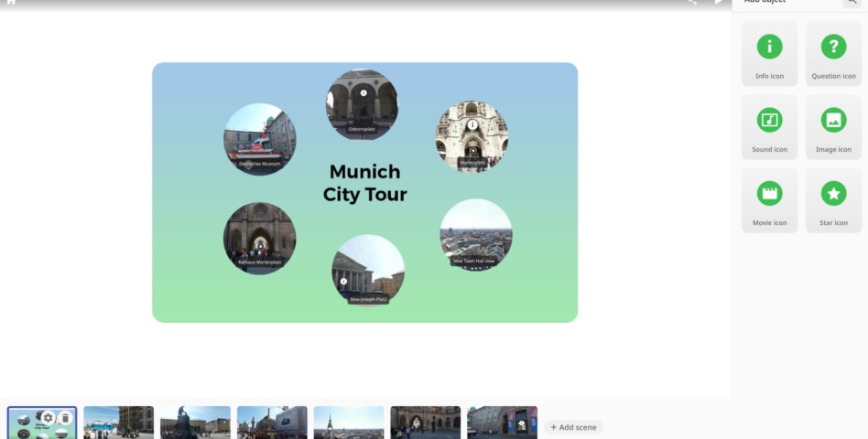Image resolution: width=868 pixels, height=439 pixels.
Task: Select the Rathaus Marienplatz circle image
Action: tap(260, 238)
